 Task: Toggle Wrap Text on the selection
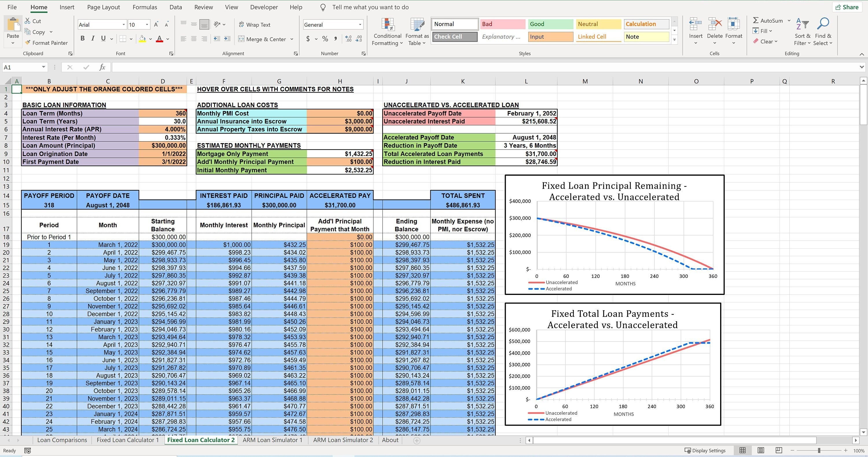click(255, 24)
